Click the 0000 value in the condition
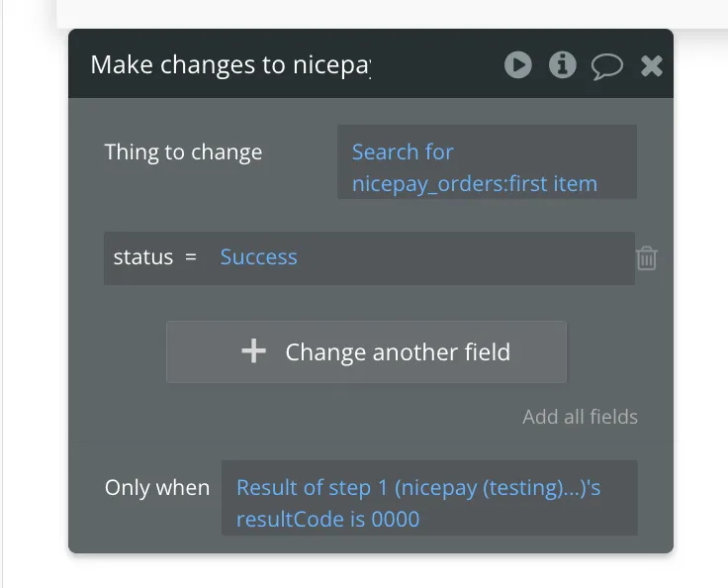This screenshot has width=728, height=588. [x=396, y=519]
